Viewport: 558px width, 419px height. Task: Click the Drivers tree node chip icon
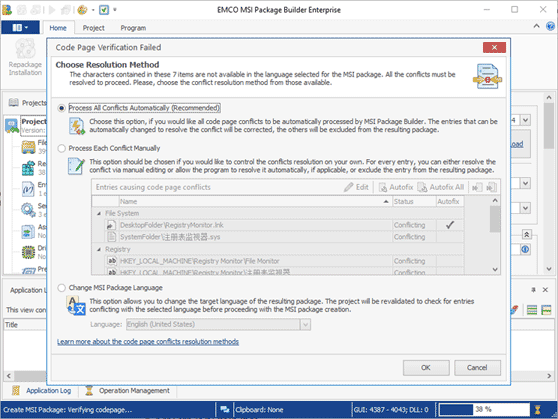[28, 252]
